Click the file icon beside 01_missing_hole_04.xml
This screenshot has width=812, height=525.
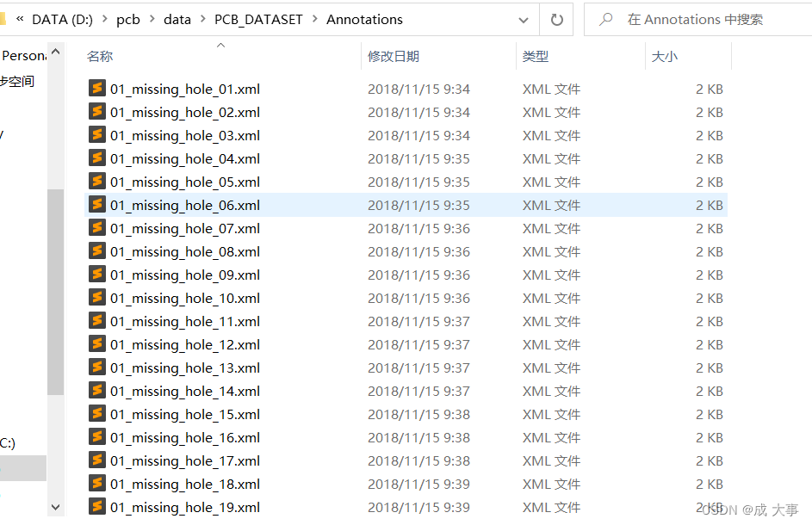coord(97,158)
